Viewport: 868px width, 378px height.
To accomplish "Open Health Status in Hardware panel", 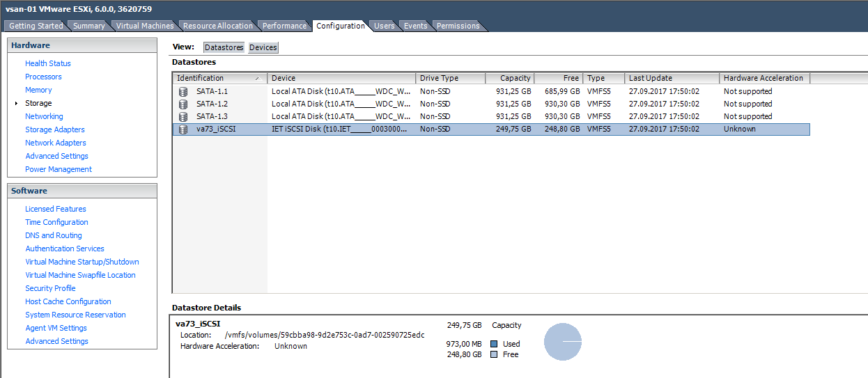I will tap(48, 63).
